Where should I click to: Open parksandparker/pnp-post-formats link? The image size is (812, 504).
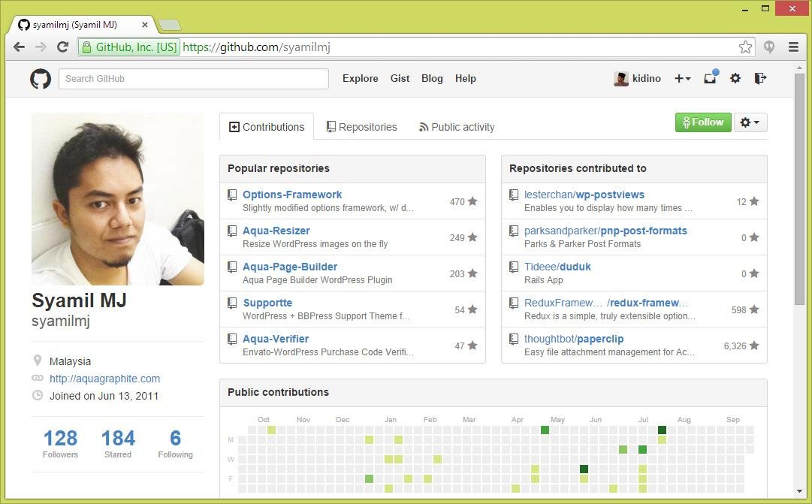(x=605, y=231)
